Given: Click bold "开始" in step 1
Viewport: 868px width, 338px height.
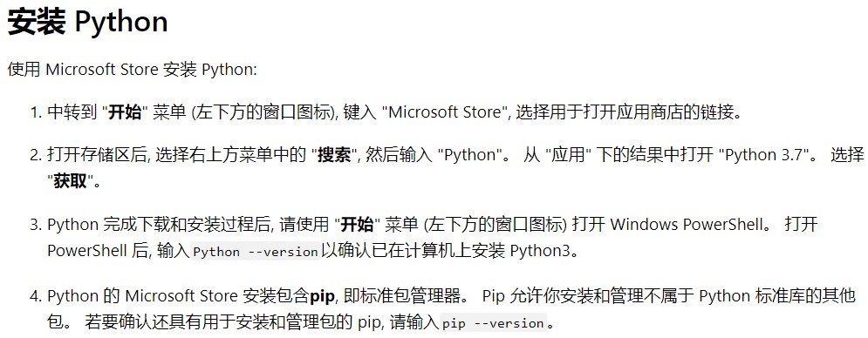Looking at the screenshot, I should tap(125, 112).
